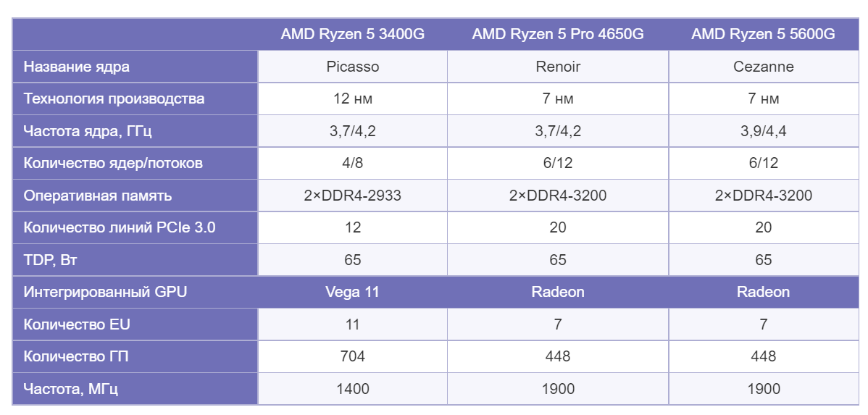Select the 'Оперативная память' row label

point(98,196)
